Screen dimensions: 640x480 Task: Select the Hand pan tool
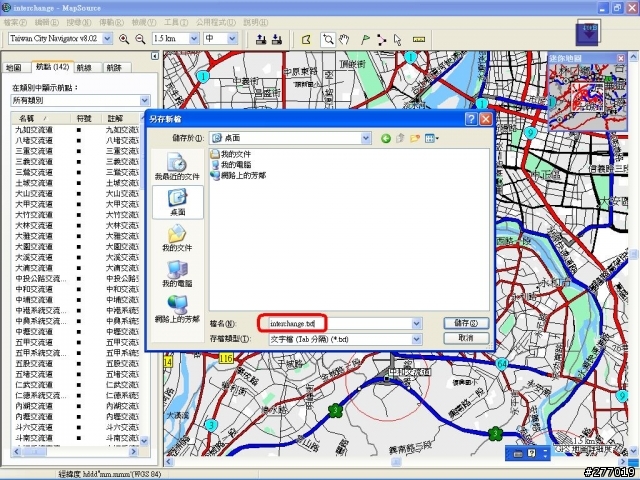[x=344, y=39]
